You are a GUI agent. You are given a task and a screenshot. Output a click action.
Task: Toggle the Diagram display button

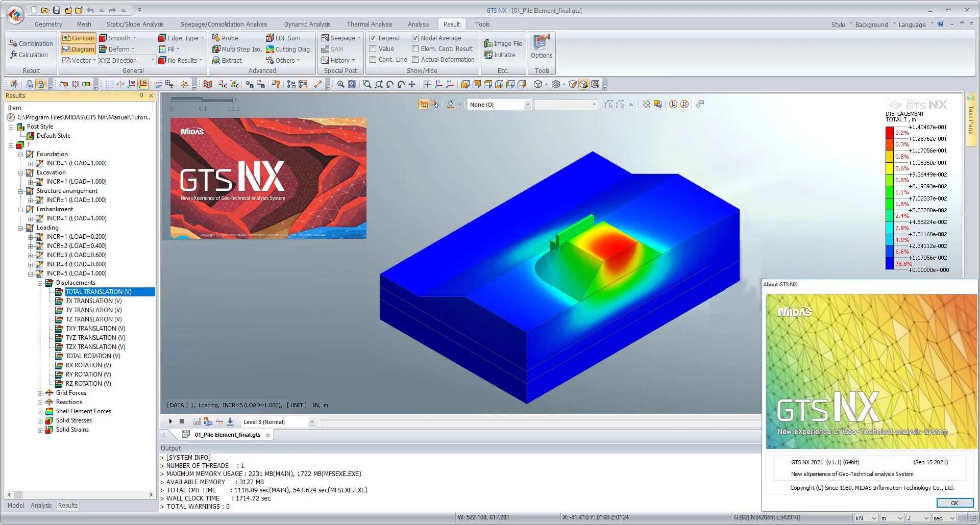pos(78,49)
